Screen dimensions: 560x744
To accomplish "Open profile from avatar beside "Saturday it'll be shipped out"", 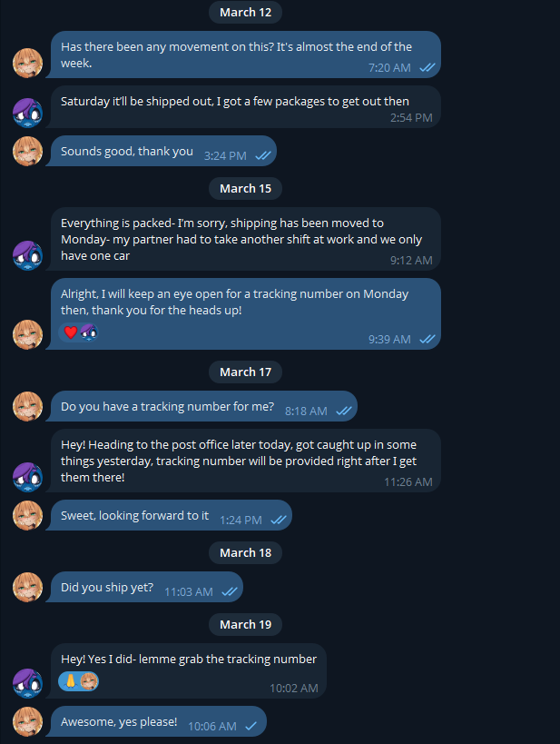I will pyautogui.click(x=27, y=112).
